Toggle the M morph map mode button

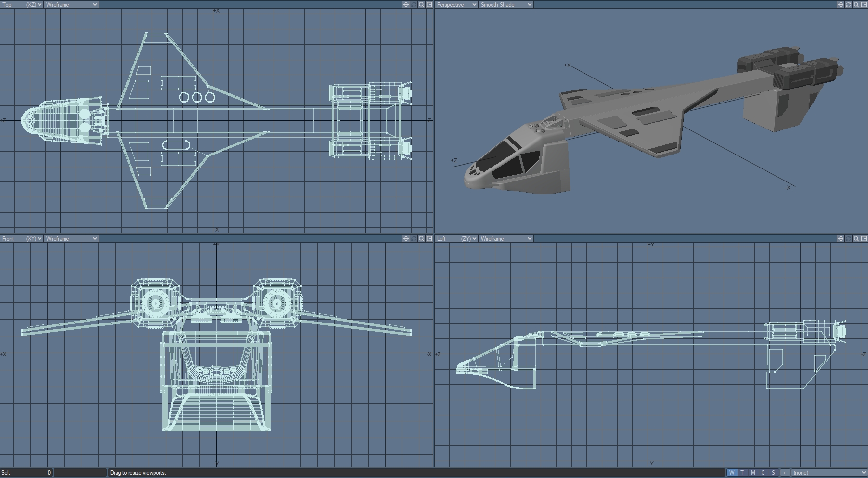[752, 473]
